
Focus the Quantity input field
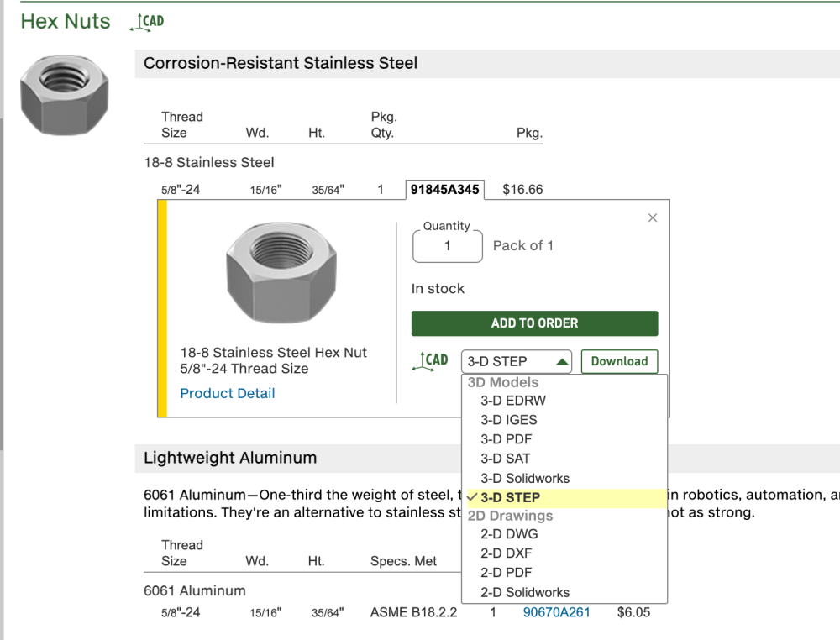coord(448,246)
